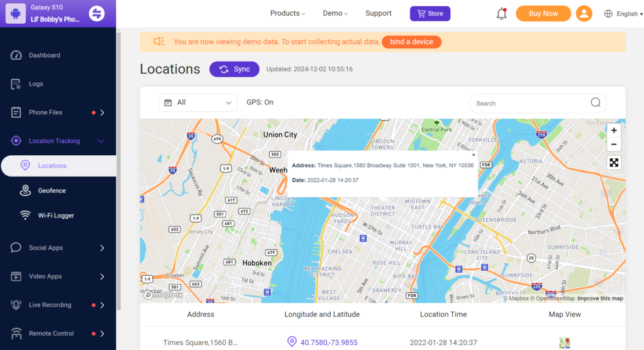This screenshot has width=644, height=350.
Task: Open map view icon for Times Square row
Action: pos(565,342)
